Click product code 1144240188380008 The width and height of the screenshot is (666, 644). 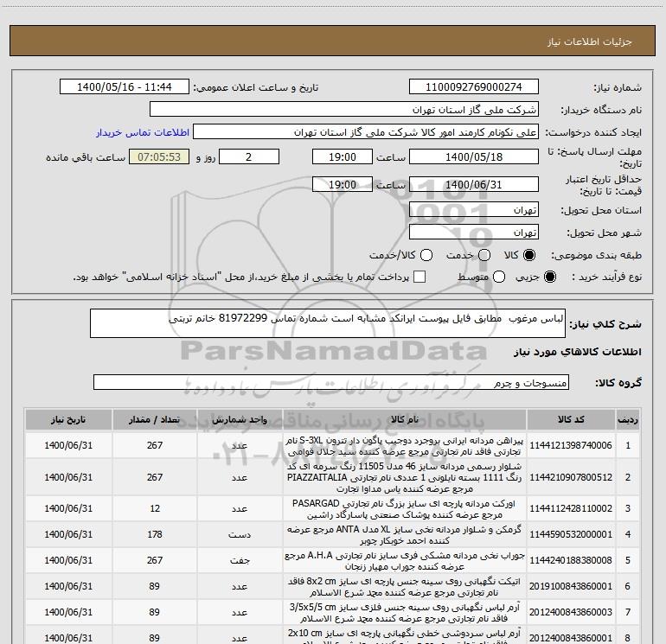[571, 560]
